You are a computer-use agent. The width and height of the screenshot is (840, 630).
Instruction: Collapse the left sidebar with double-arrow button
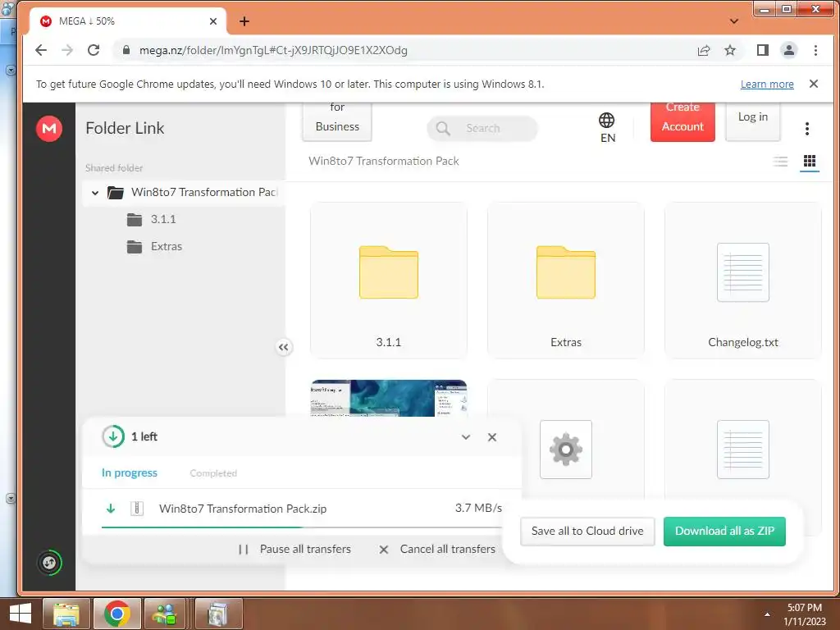click(x=283, y=347)
